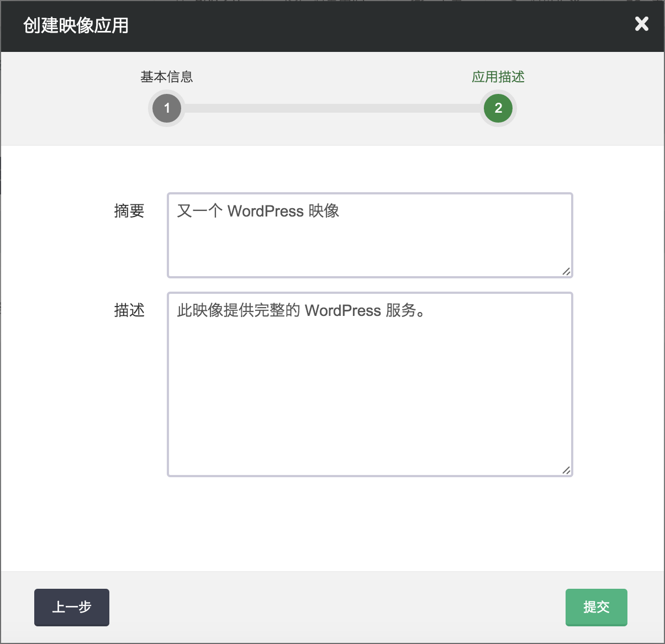
Task: Click the text 又一个 WordPress 映像
Action: (258, 211)
